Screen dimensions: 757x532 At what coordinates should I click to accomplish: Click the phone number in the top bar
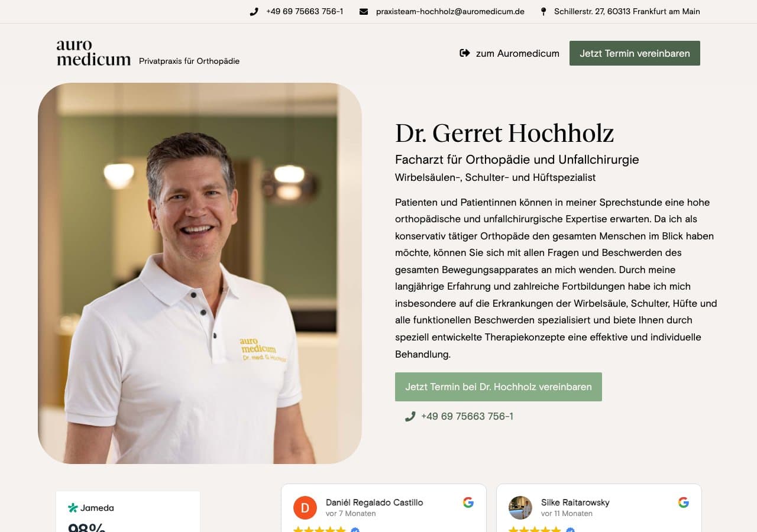point(305,11)
